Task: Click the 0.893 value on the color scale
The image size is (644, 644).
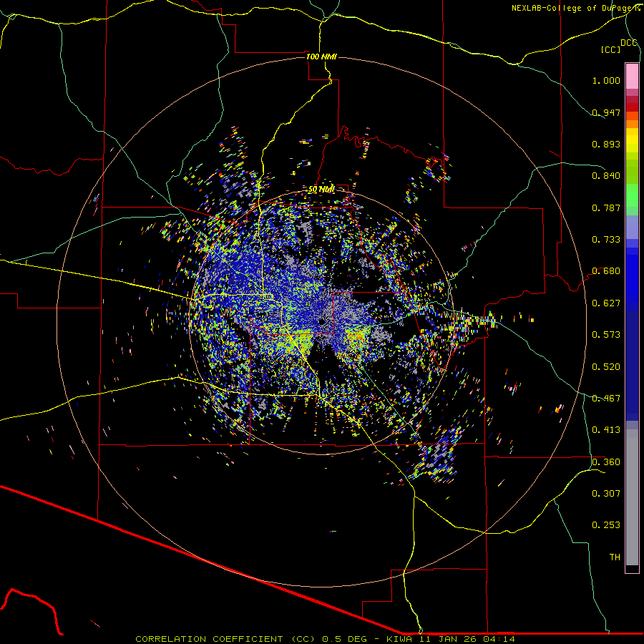Action: (x=606, y=144)
